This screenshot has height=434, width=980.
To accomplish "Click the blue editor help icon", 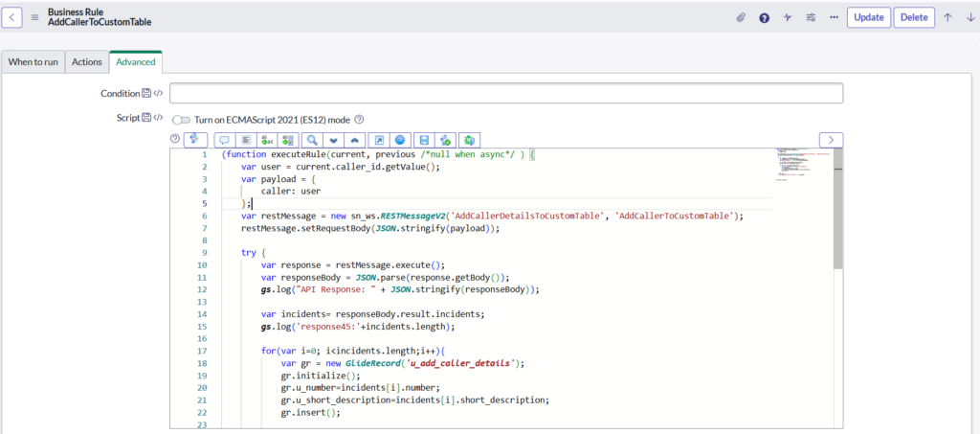I will [x=401, y=140].
